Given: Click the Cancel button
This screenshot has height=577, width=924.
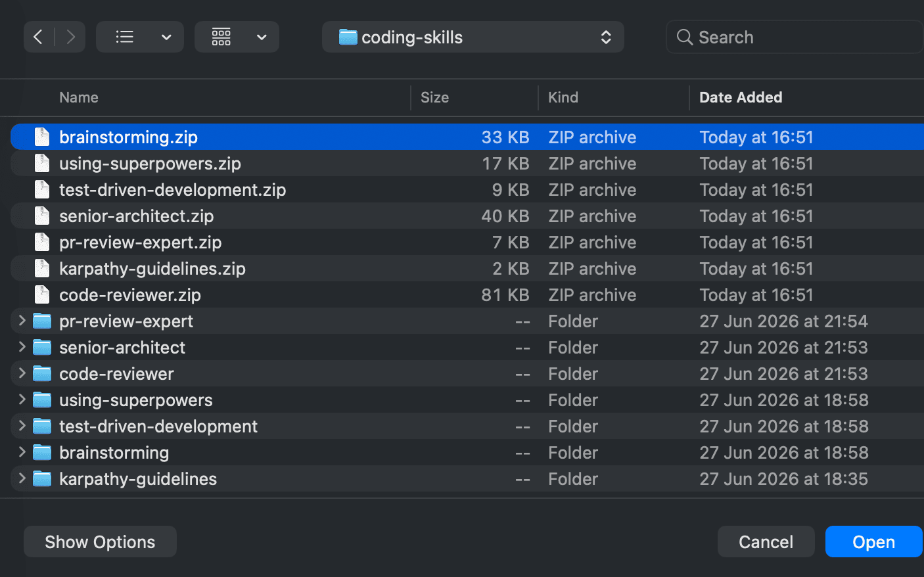Looking at the screenshot, I should 766,542.
